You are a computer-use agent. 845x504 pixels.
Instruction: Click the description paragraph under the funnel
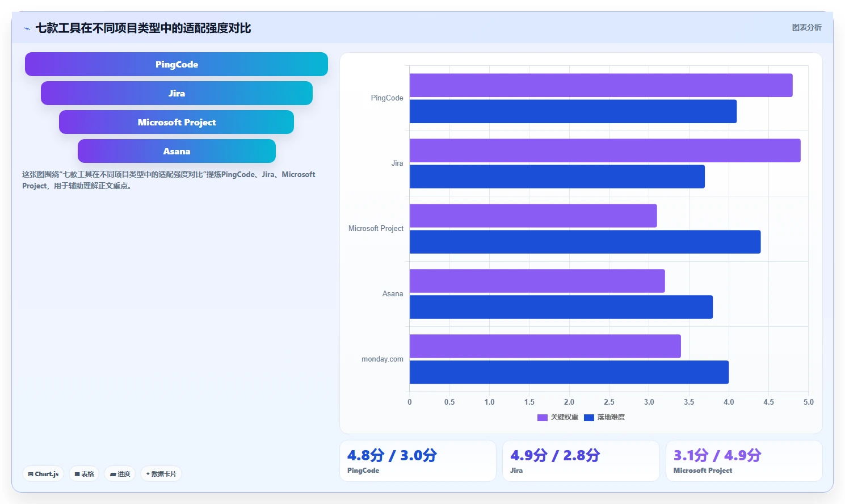169,180
